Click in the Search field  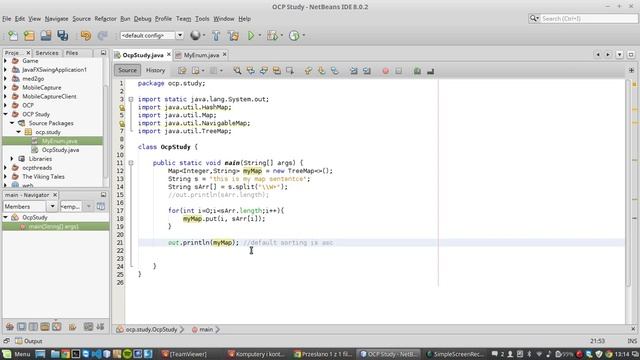(588, 19)
